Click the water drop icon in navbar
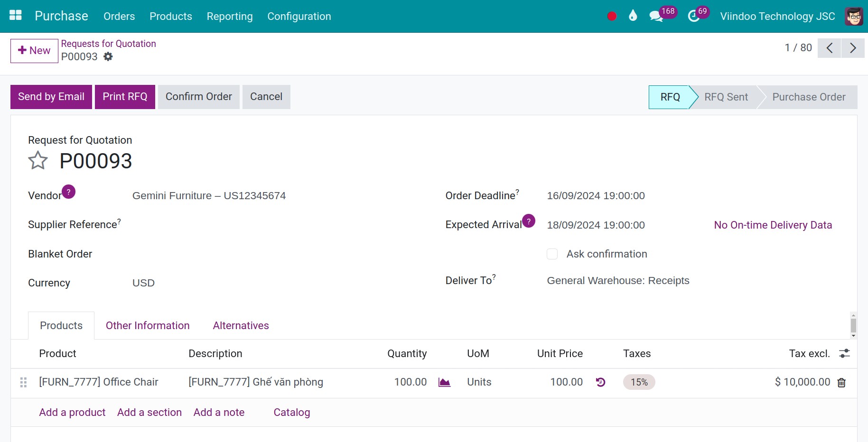Image resolution: width=868 pixels, height=442 pixels. pyautogui.click(x=633, y=16)
